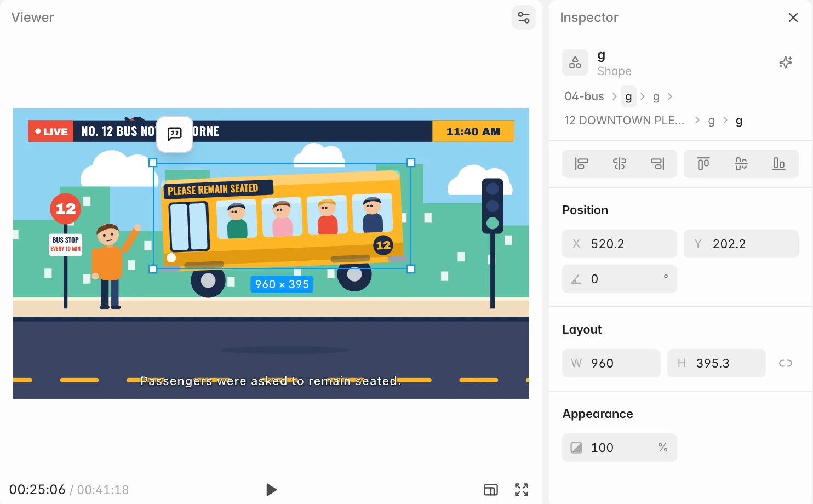
Task: Close the Inspector panel
Action: (x=793, y=18)
